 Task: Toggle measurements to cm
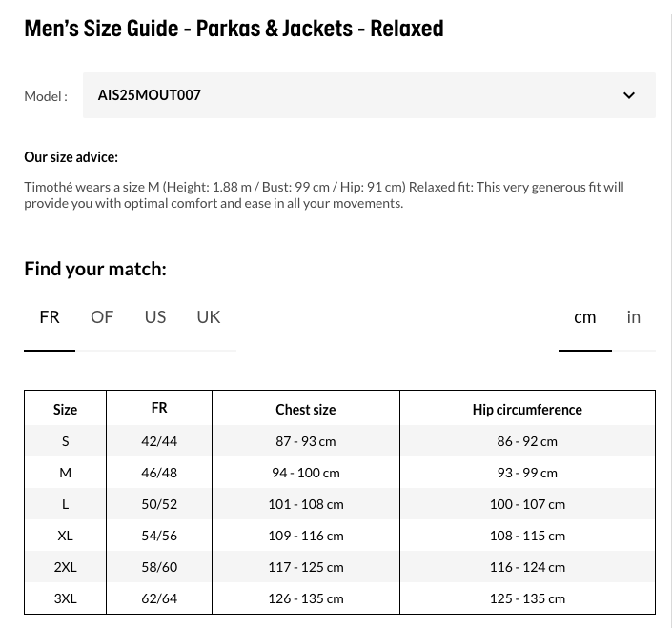coord(584,317)
